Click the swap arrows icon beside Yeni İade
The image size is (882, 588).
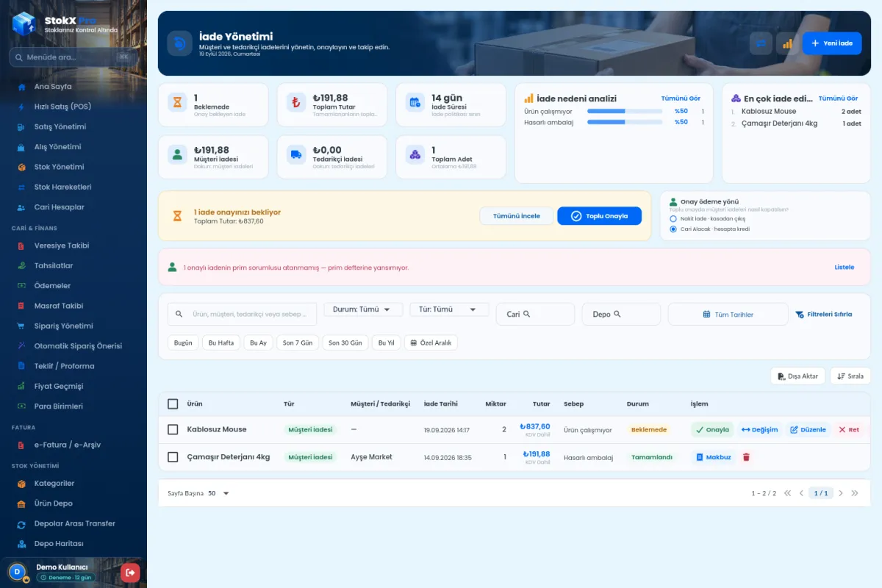[761, 43]
